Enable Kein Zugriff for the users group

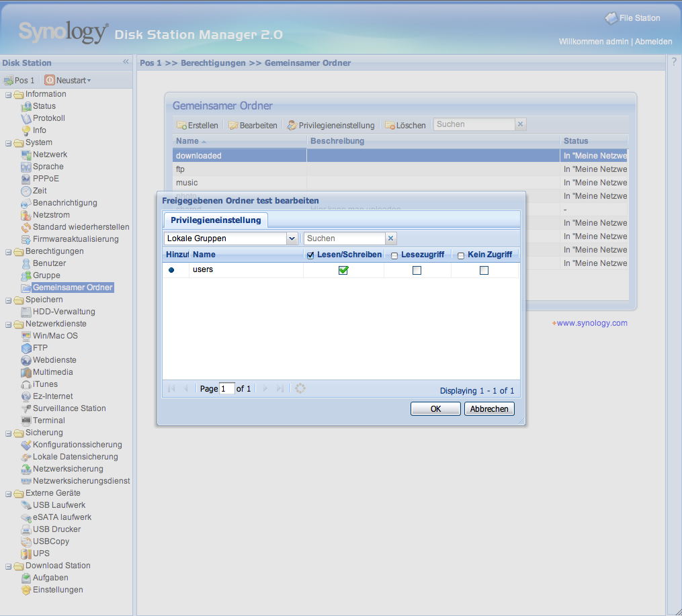(484, 270)
